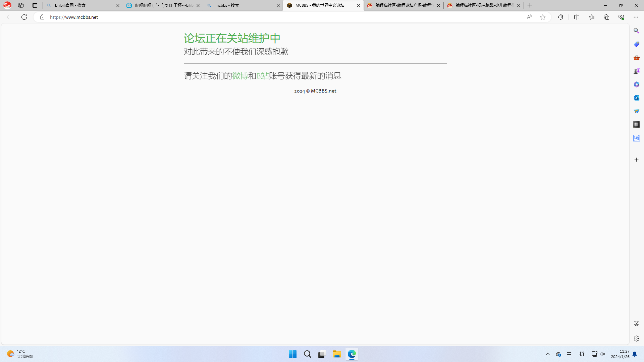
Task: Follow the 微博 link
Action: [240, 76]
